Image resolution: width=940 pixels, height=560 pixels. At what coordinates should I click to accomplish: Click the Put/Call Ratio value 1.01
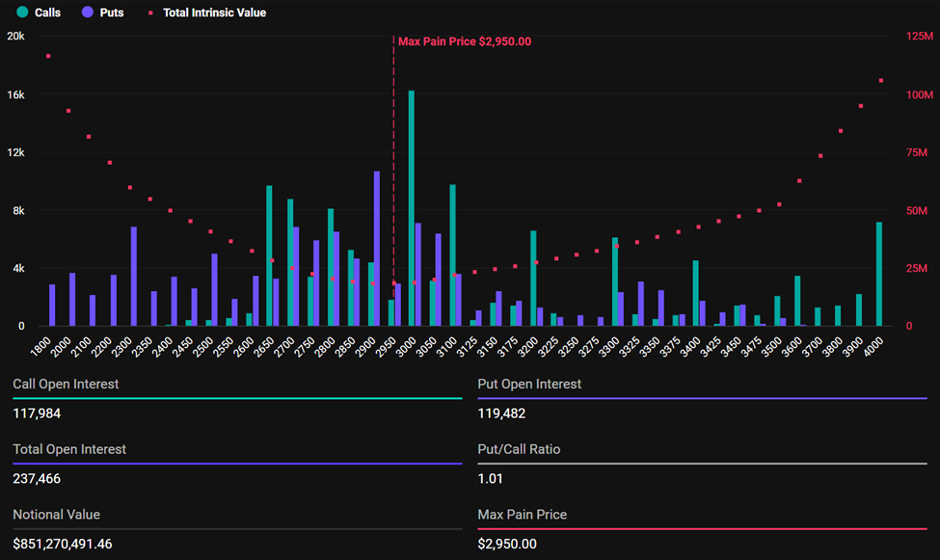[490, 478]
